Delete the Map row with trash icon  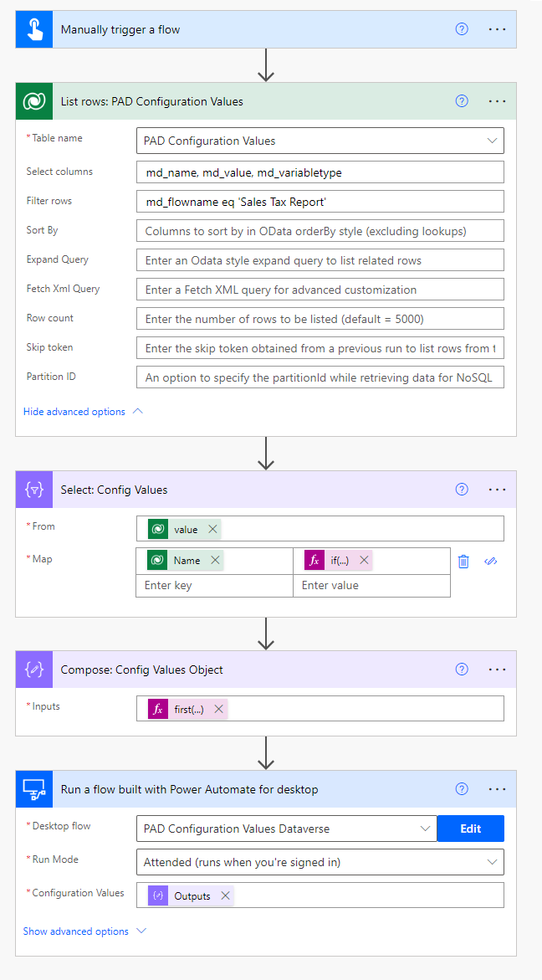click(x=463, y=561)
